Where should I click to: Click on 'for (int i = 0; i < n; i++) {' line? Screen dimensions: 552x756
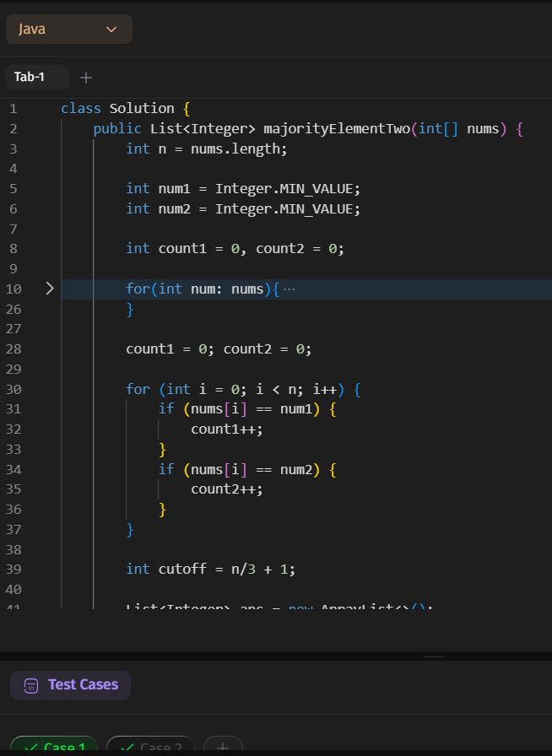pos(243,389)
